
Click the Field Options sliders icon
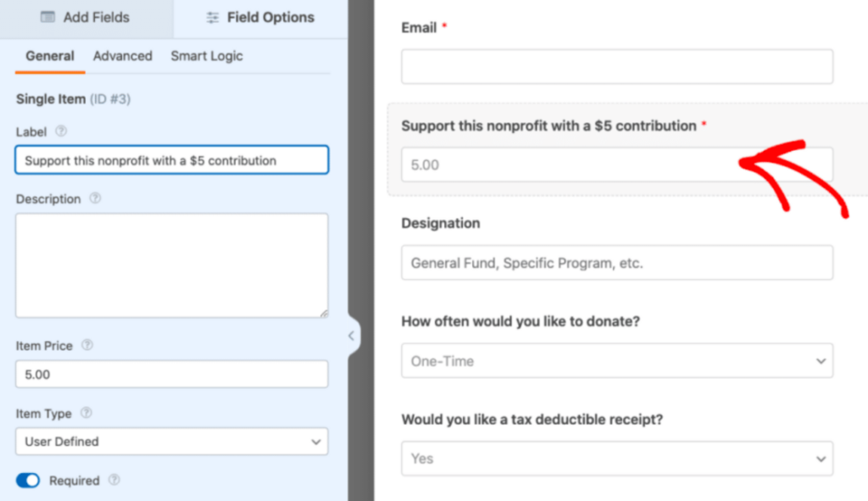point(214,17)
